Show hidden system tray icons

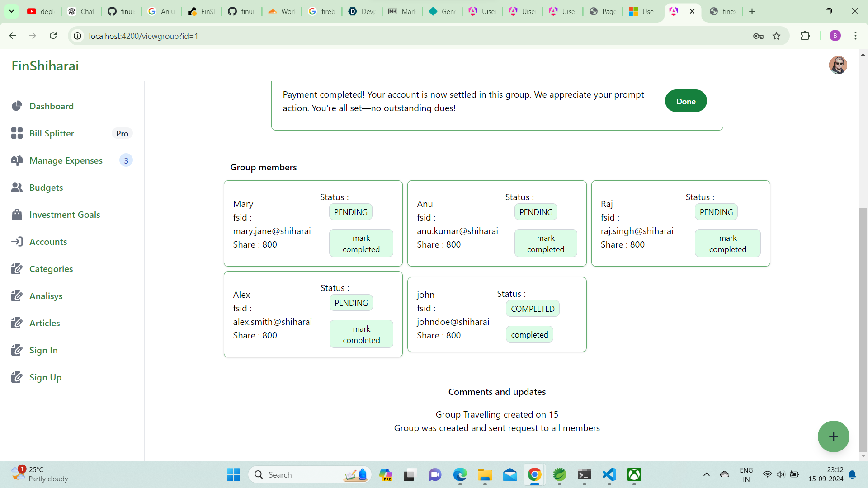pyautogui.click(x=706, y=474)
